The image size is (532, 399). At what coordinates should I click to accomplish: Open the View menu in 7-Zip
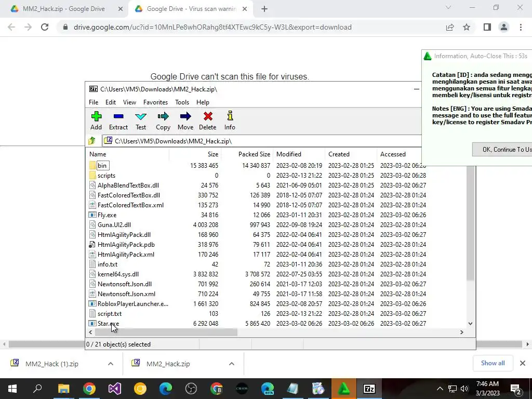[129, 102]
